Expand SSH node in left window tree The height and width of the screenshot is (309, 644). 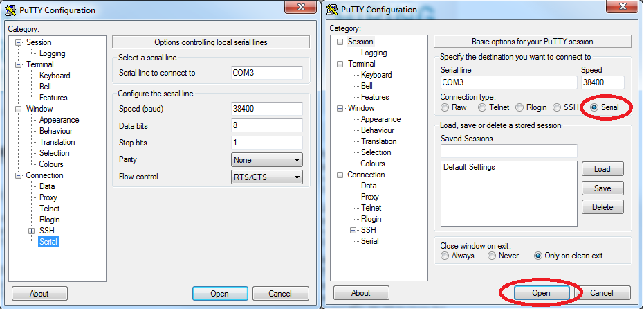click(x=31, y=231)
